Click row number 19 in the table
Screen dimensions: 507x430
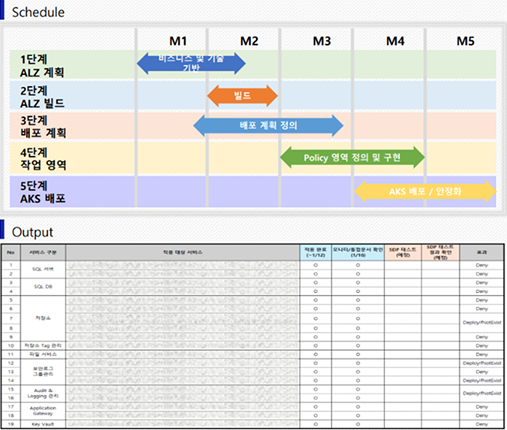11,424
